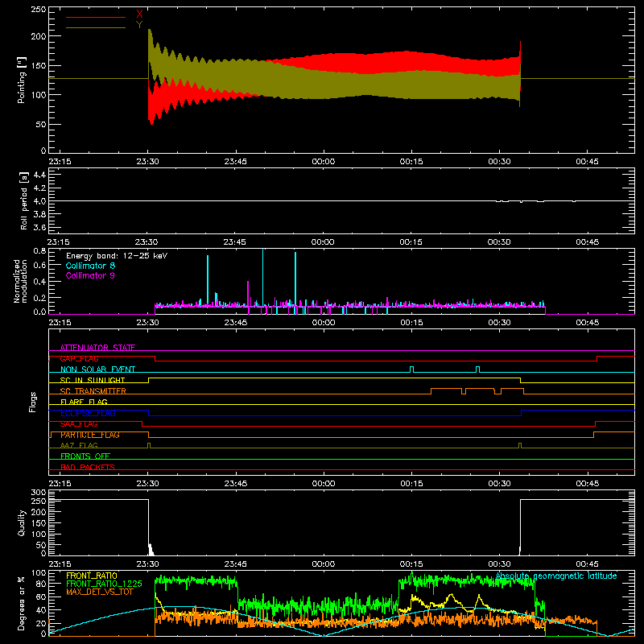Click the 00:00 time label under Pointing panel
Screen dimensions: 644x644
coord(324,162)
